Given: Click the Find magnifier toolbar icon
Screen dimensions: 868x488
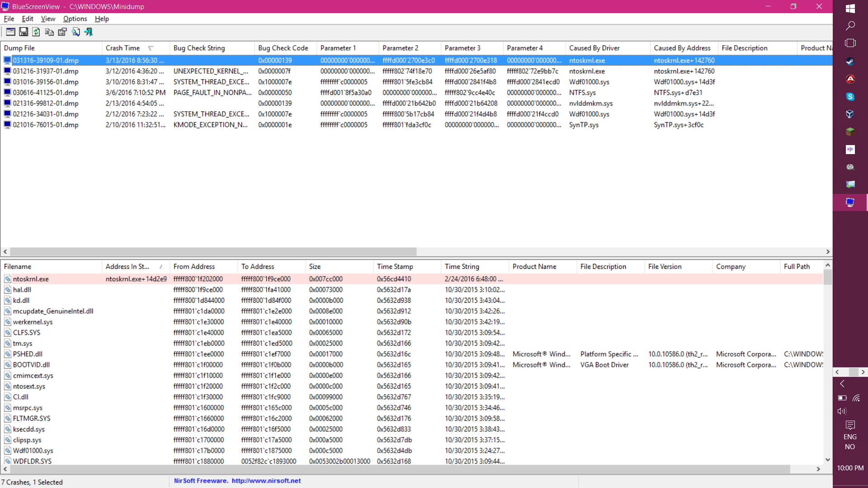Looking at the screenshot, I should tap(75, 32).
